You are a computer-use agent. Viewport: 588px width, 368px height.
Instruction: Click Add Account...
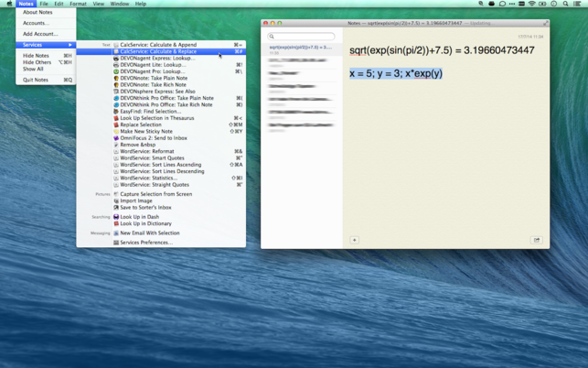click(40, 34)
